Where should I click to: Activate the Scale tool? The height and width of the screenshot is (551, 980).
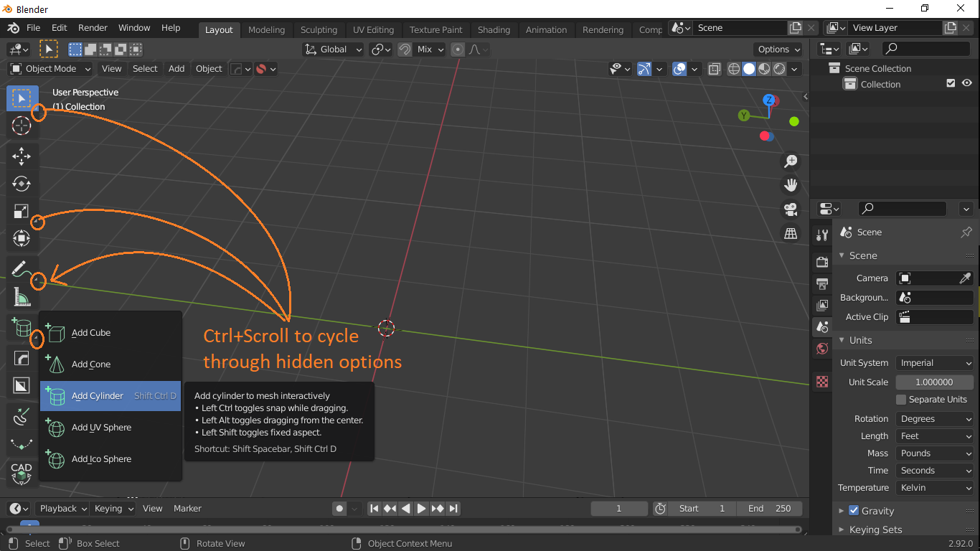pos(22,211)
